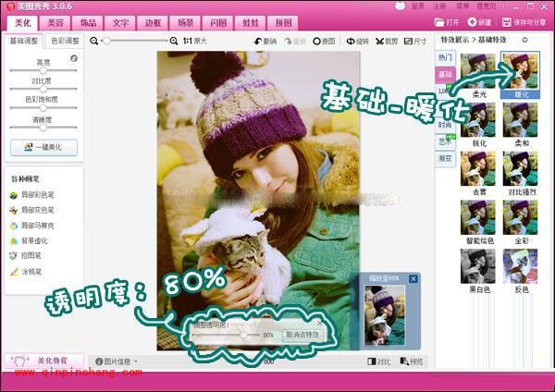The height and width of the screenshot is (392, 555).
Task: Open the 菜单 menu in title bar
Action: [x=462, y=6]
